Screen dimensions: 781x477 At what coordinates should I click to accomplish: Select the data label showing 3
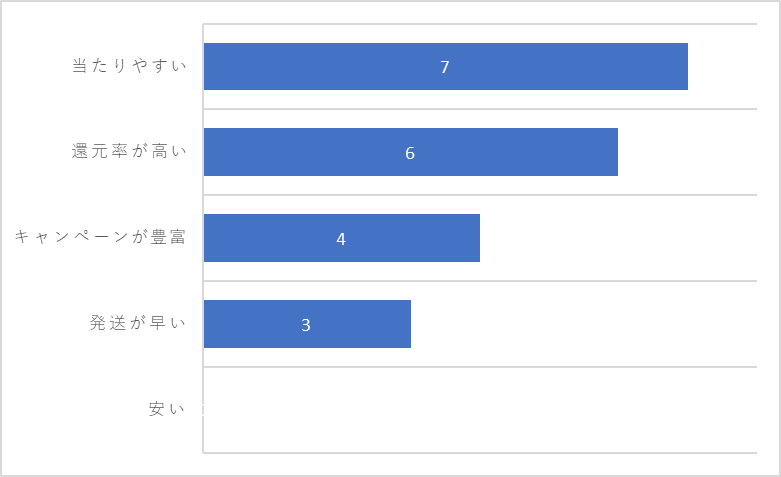coord(306,325)
